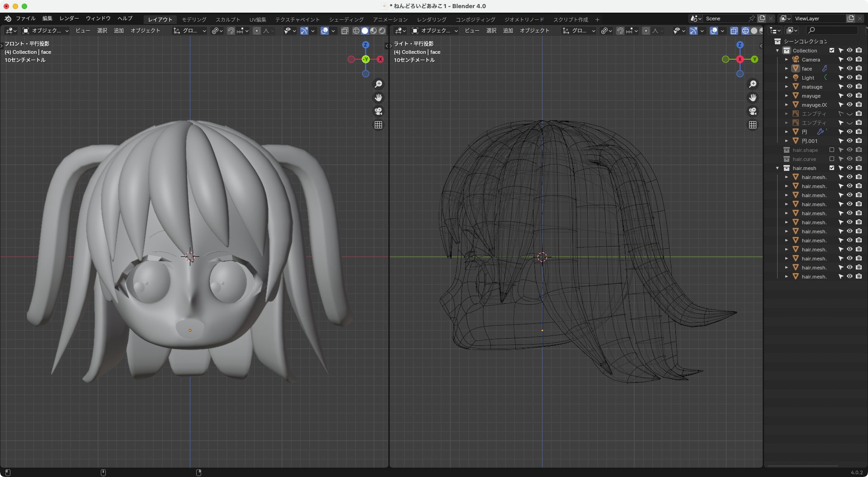Select wireframe shading in left viewport header
The image size is (868, 477).
[356, 31]
